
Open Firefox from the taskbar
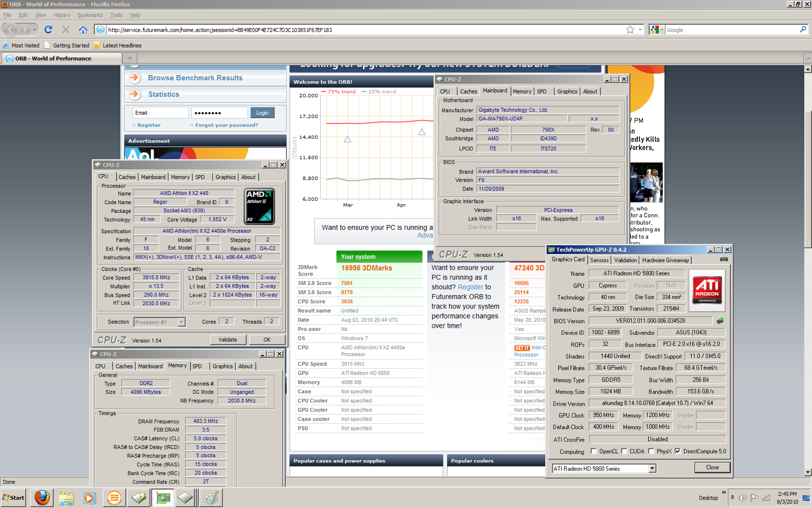(x=42, y=498)
